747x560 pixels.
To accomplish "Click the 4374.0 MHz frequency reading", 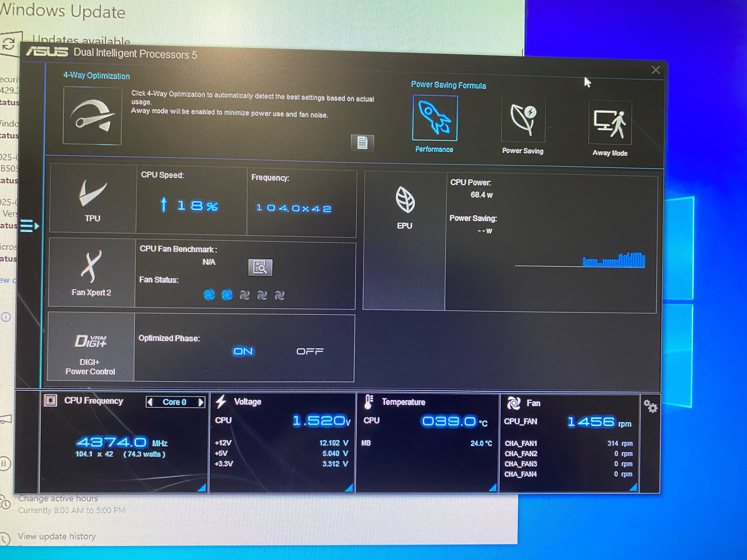I will [x=122, y=442].
